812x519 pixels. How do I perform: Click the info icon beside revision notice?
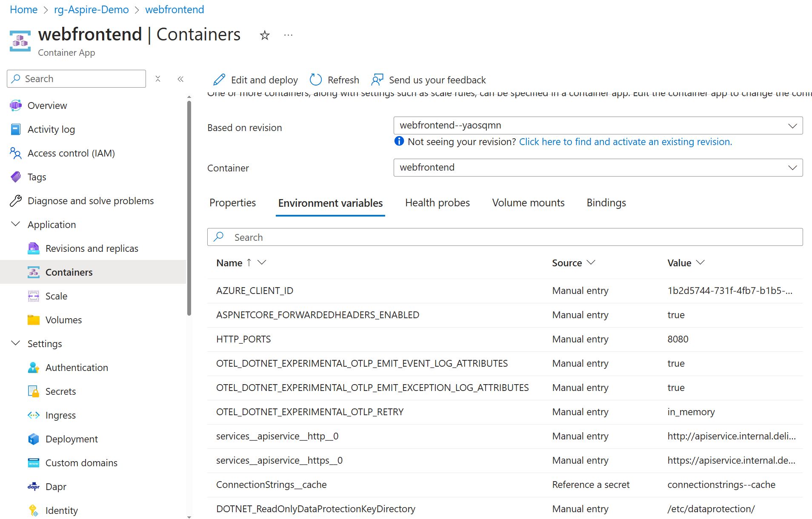(x=399, y=141)
